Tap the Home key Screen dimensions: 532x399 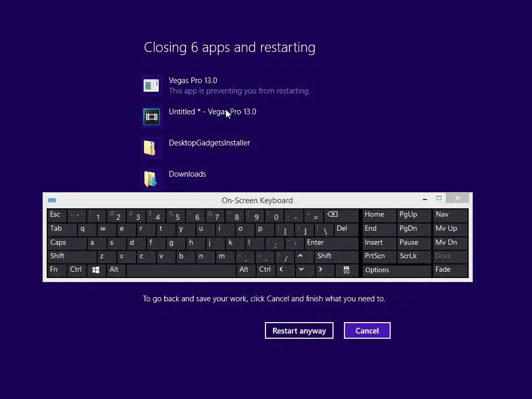click(x=379, y=216)
